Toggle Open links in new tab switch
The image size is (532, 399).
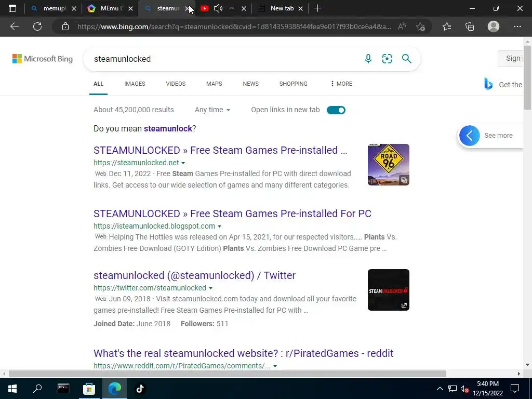tap(336, 110)
